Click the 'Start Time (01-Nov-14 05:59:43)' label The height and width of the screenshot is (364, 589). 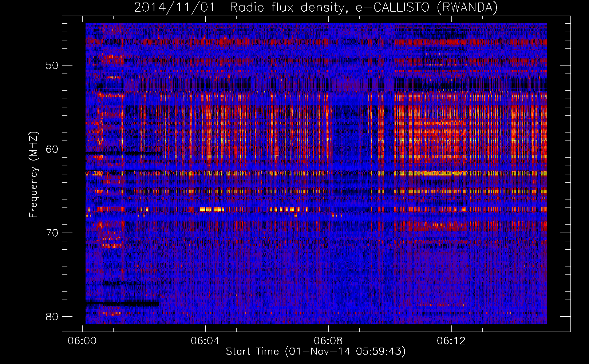pos(316,352)
